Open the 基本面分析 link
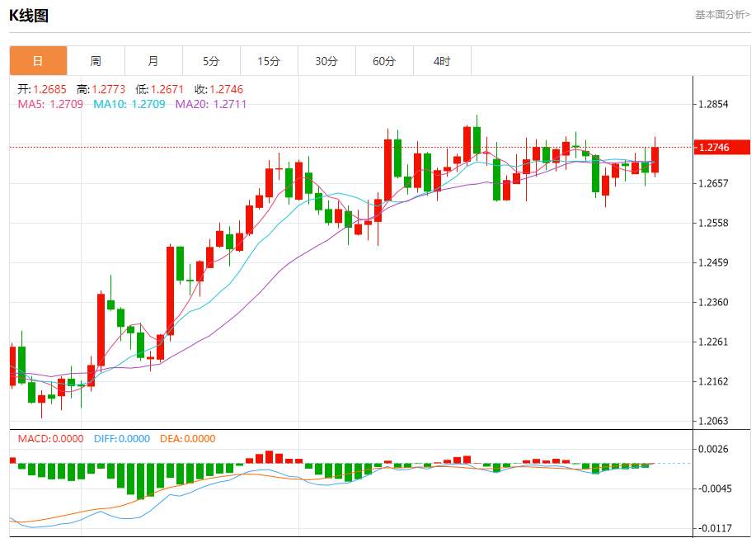756x538 pixels. pos(722,14)
